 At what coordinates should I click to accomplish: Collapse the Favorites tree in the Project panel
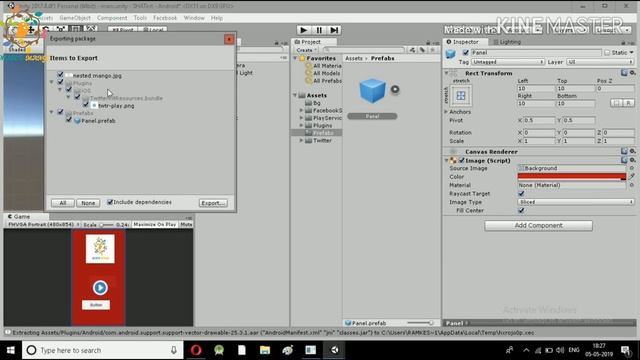[295, 58]
